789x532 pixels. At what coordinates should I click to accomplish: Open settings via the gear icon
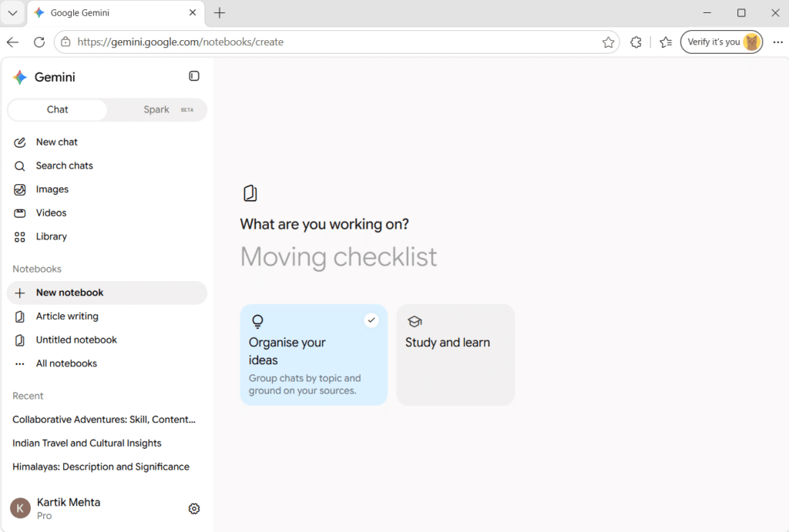click(193, 508)
